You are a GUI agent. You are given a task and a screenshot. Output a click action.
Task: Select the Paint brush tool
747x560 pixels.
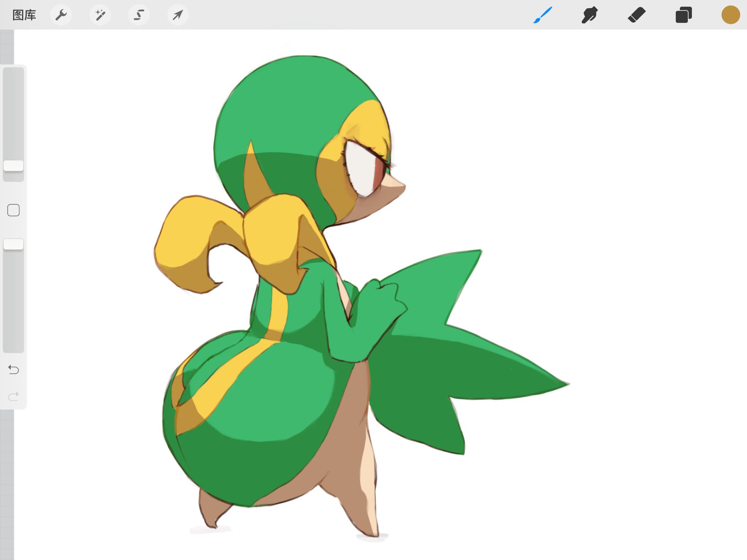tap(543, 15)
